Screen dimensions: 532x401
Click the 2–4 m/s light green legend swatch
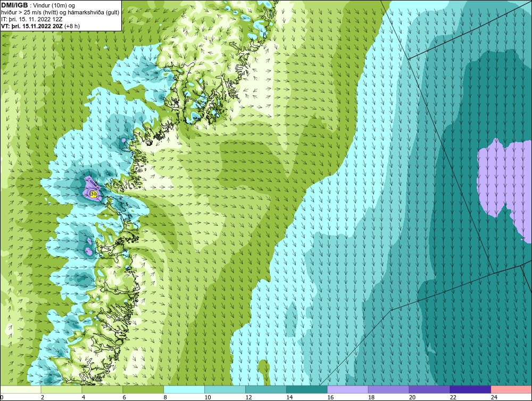tap(61, 389)
